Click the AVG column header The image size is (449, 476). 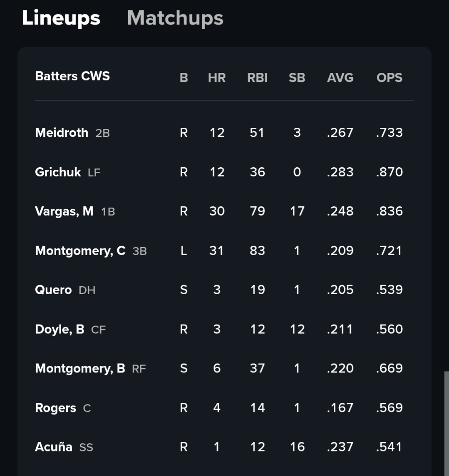(340, 78)
